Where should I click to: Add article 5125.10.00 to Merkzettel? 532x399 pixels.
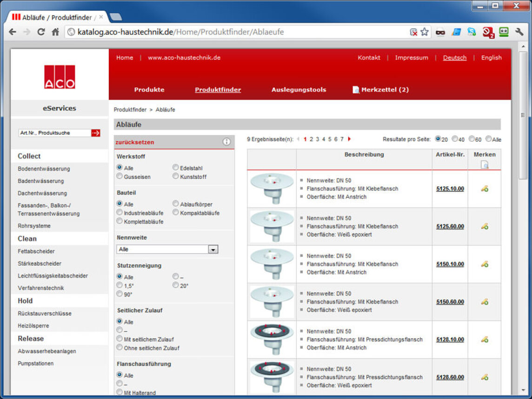pyautogui.click(x=485, y=189)
